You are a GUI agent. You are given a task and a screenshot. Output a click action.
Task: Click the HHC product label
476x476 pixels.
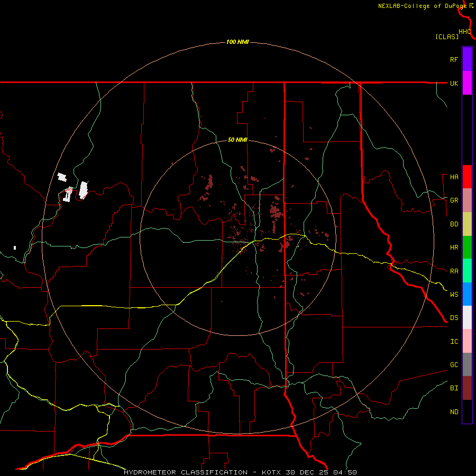tap(465, 32)
